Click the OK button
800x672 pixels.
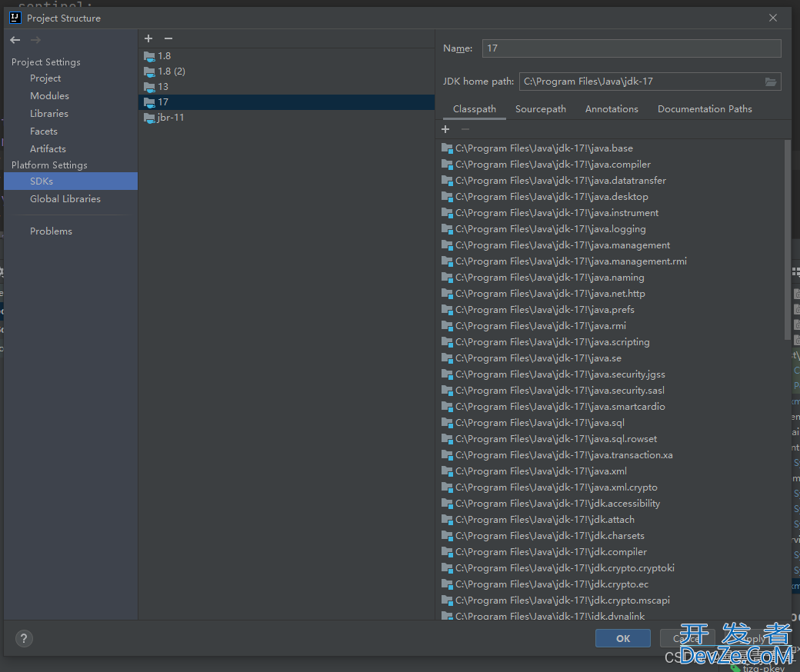click(623, 638)
